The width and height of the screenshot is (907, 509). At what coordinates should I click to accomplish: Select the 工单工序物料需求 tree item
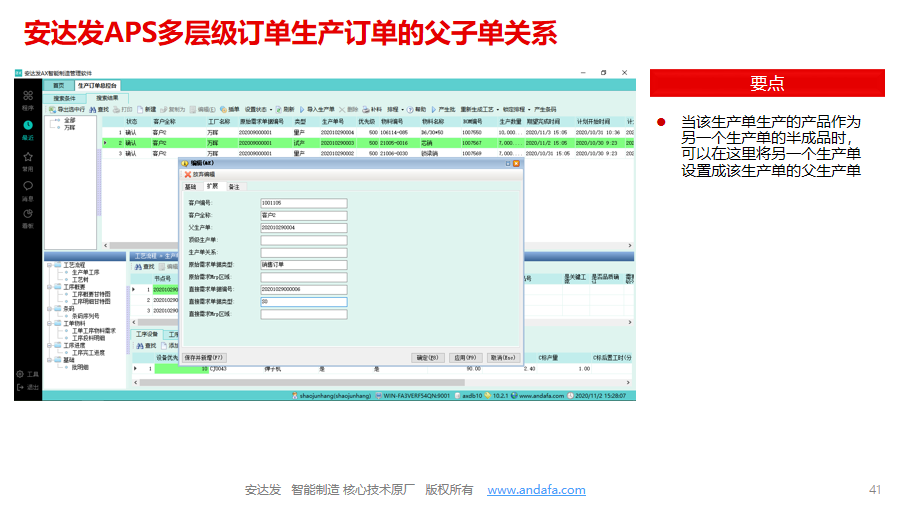(94, 331)
